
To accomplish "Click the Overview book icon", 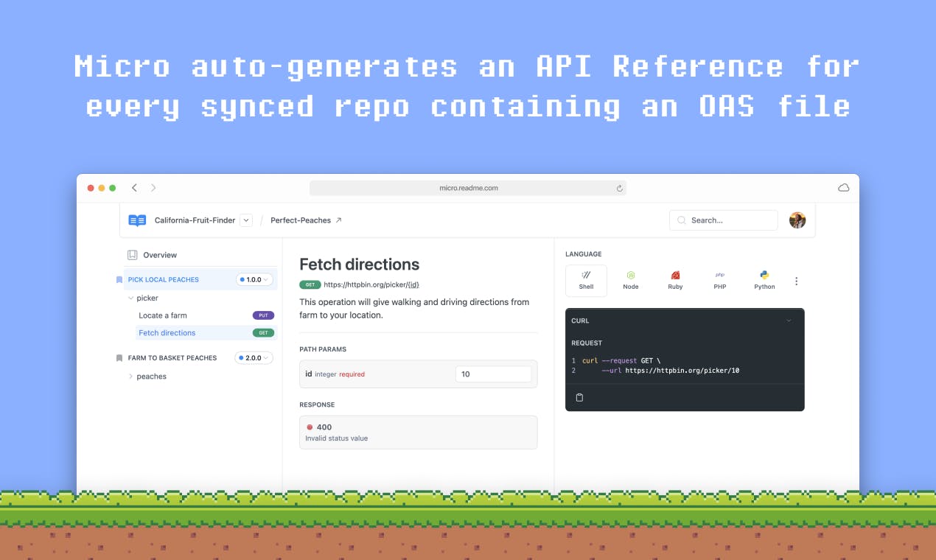I will pyautogui.click(x=133, y=255).
